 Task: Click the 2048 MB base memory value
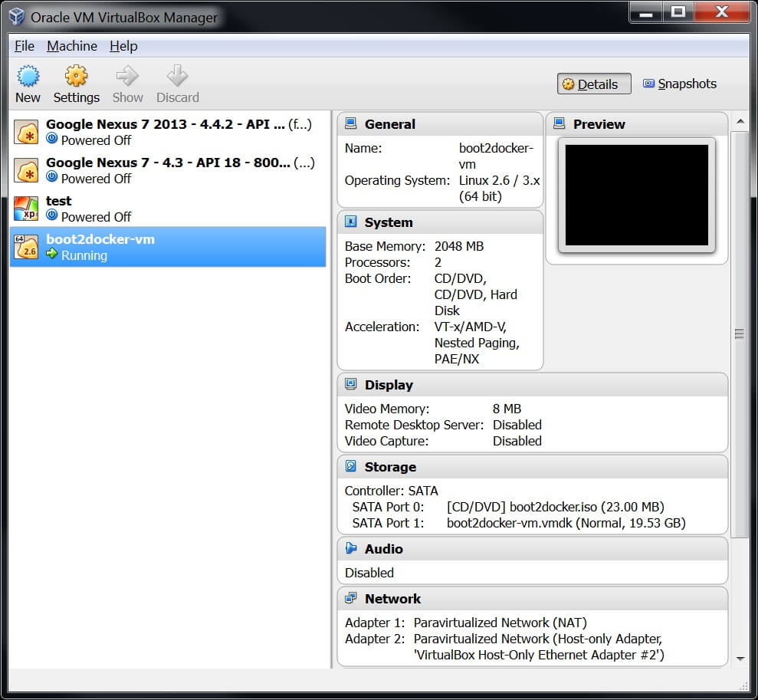tap(459, 246)
